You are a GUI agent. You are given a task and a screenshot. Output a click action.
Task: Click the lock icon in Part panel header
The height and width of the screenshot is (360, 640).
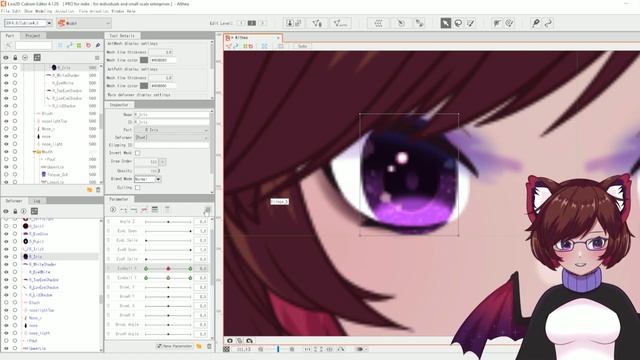(x=15, y=58)
